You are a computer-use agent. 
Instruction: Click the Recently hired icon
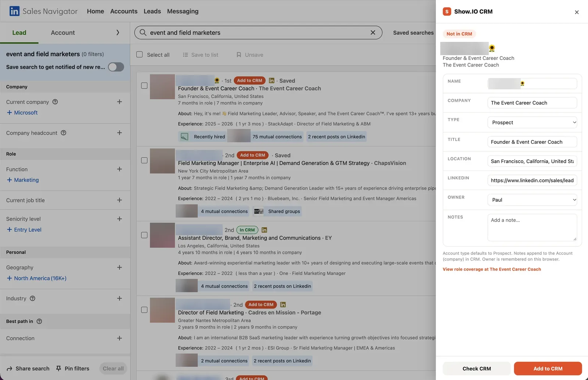(184, 137)
